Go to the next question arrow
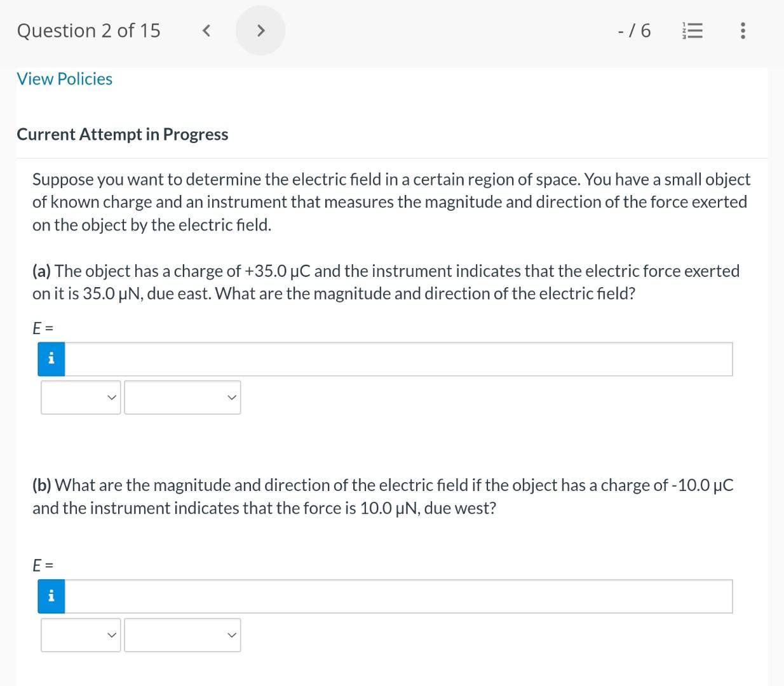The height and width of the screenshot is (686, 784). 260,30
